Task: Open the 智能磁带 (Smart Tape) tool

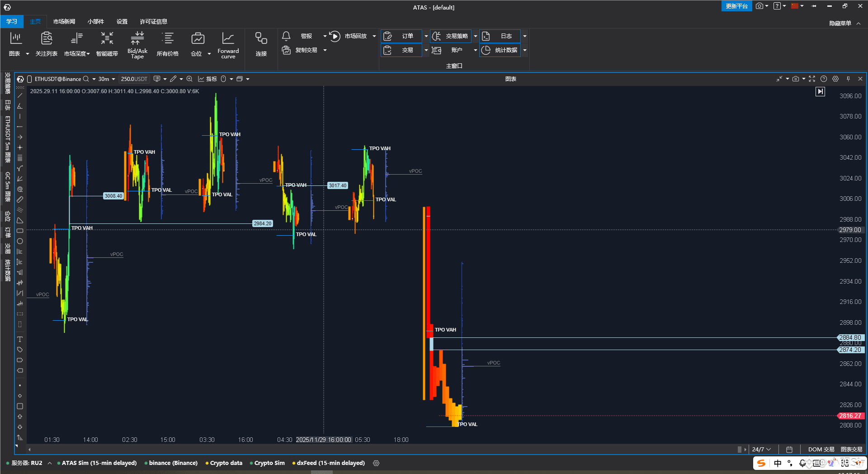Action: pyautogui.click(x=107, y=44)
